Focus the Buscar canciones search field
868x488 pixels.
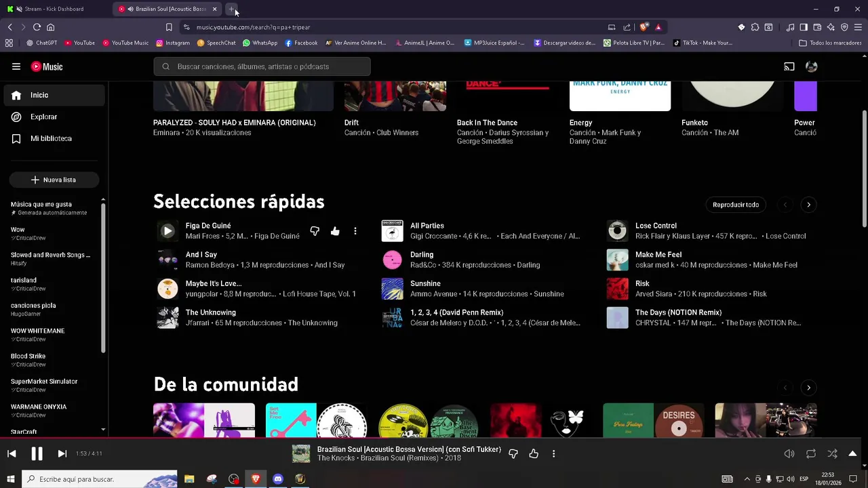[x=262, y=66]
